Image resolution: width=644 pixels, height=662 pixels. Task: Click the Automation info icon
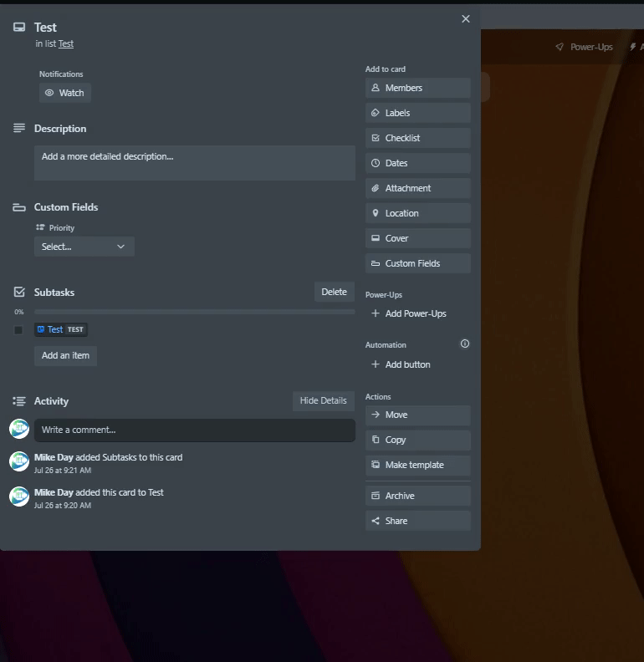[464, 344]
